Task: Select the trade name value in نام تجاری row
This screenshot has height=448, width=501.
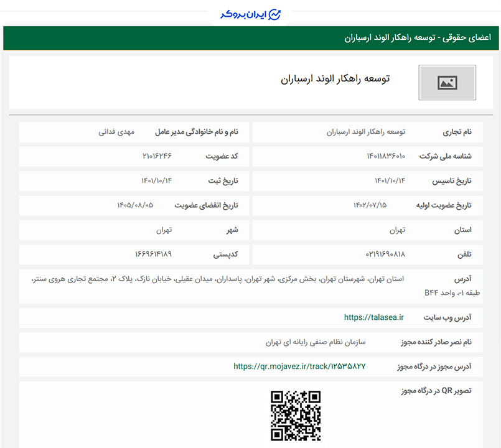Action: 366,132
